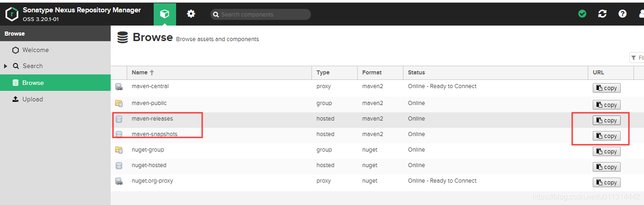Open the nuget.org-proxy repository
The width and height of the screenshot is (644, 205).
pos(152,181)
